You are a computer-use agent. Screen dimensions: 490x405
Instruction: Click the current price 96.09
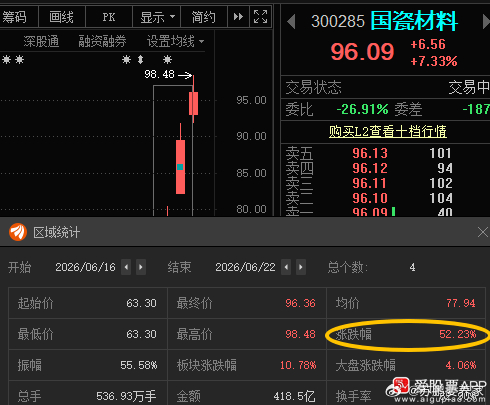362,52
